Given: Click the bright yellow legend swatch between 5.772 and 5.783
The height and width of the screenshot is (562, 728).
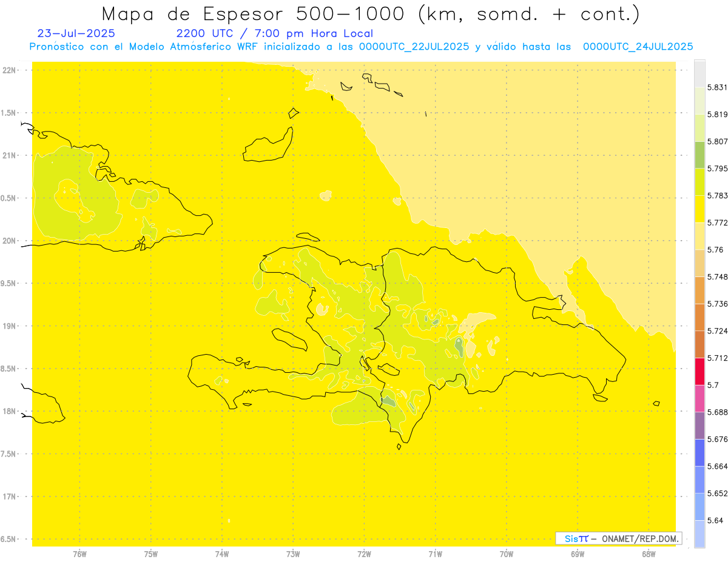Looking at the screenshot, I should click(x=699, y=209).
